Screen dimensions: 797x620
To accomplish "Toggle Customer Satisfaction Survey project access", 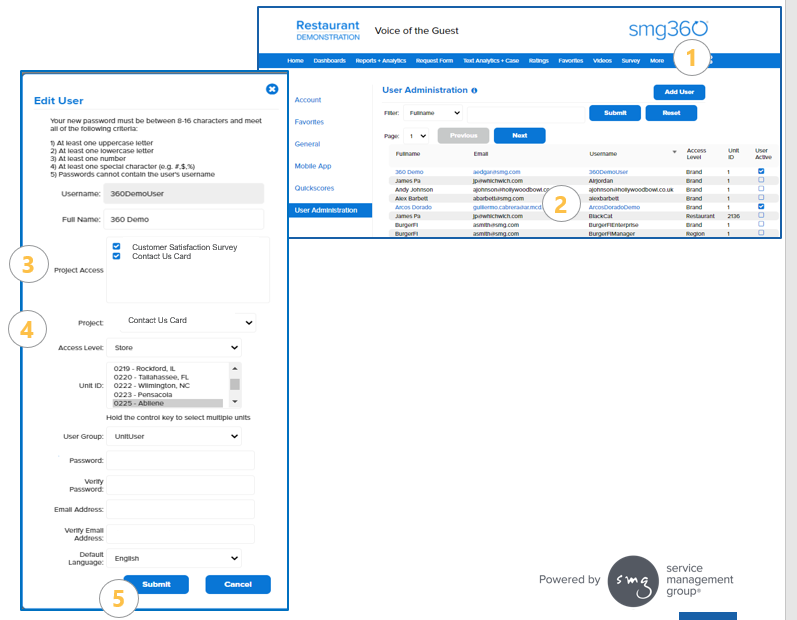I will pyautogui.click(x=117, y=246).
